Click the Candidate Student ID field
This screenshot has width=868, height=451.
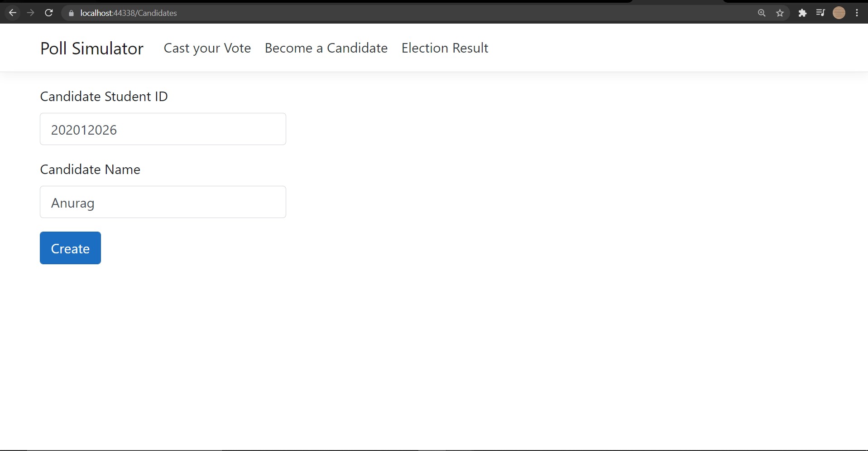coord(163,129)
